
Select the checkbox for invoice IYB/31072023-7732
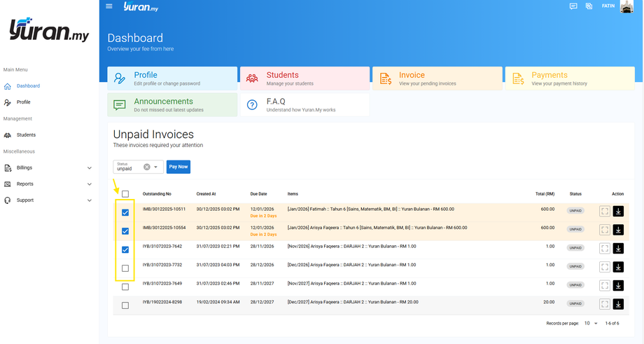click(125, 268)
